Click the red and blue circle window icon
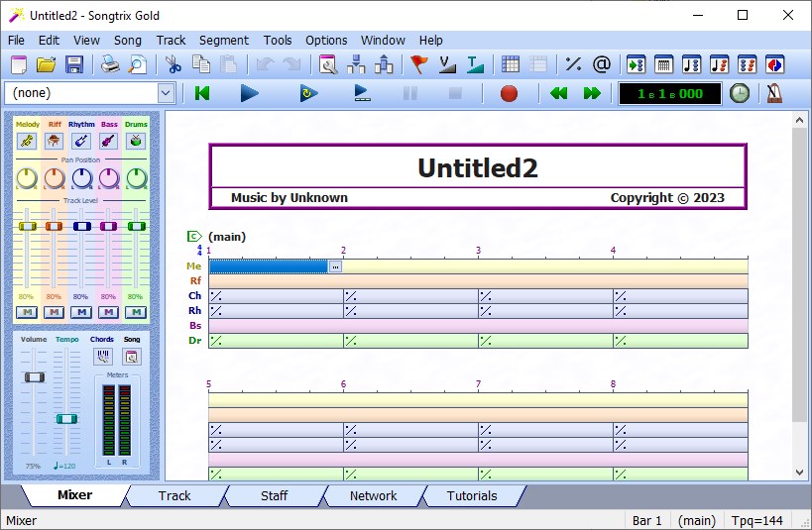The height and width of the screenshot is (530, 812). [774, 64]
